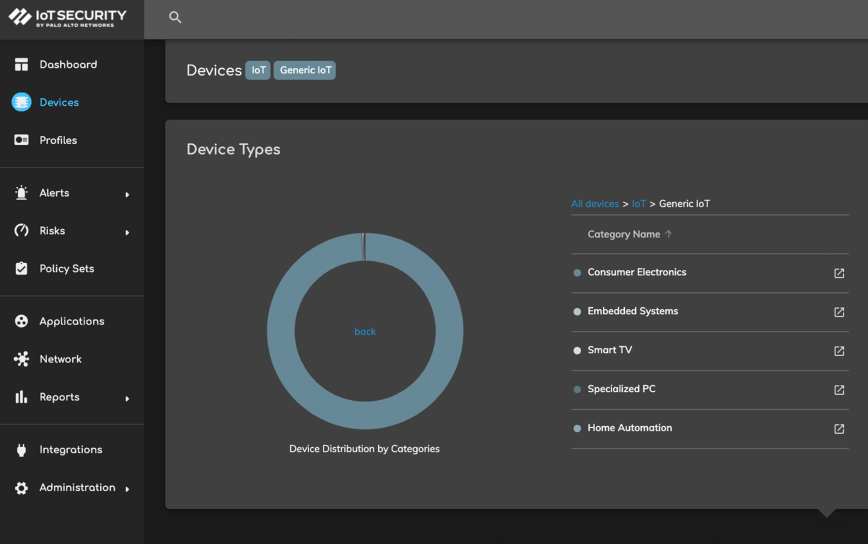Click the Generic IoT filter tag
Screen dimensions: 868x544
click(305, 70)
